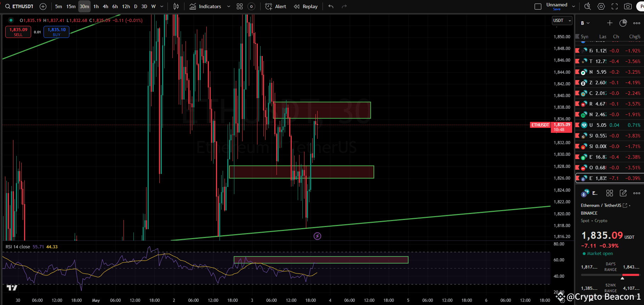644x305 pixels.
Task: Switch to the 15m timeframe
Action: click(71, 6)
